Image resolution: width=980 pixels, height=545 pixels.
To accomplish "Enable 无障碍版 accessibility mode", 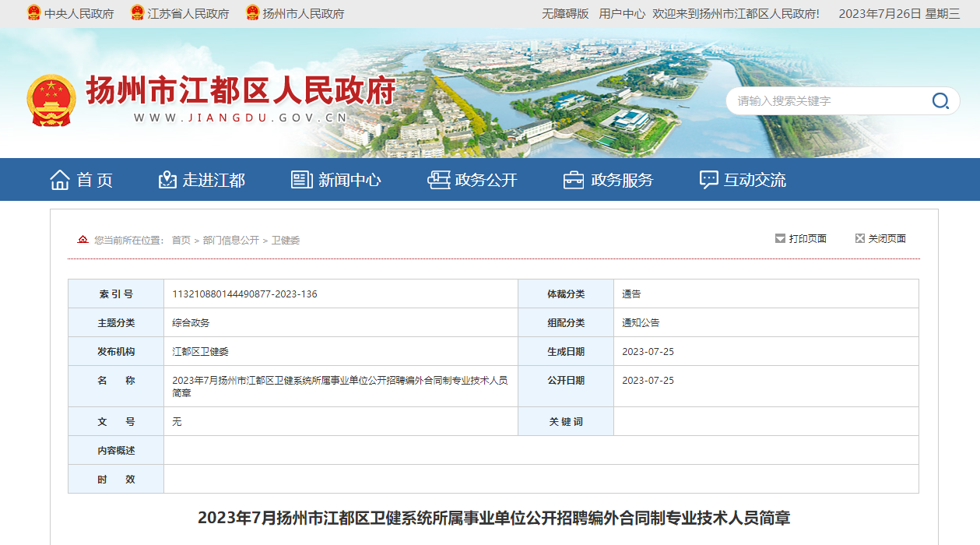I will pyautogui.click(x=565, y=14).
